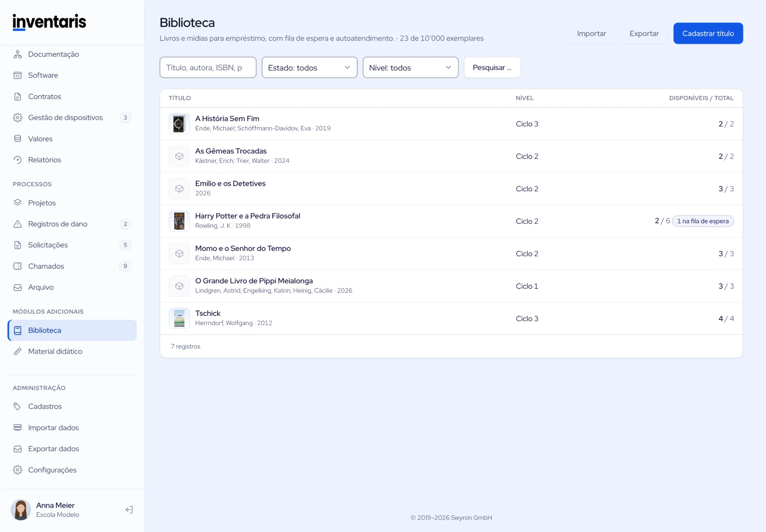
Task: Click the Importar button
Action: coord(591,33)
